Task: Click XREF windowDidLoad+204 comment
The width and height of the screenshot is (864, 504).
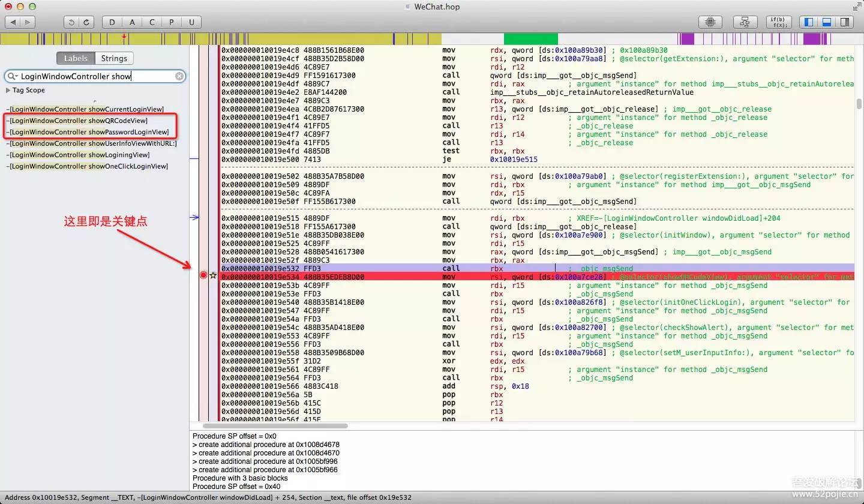Action: pyautogui.click(x=674, y=218)
